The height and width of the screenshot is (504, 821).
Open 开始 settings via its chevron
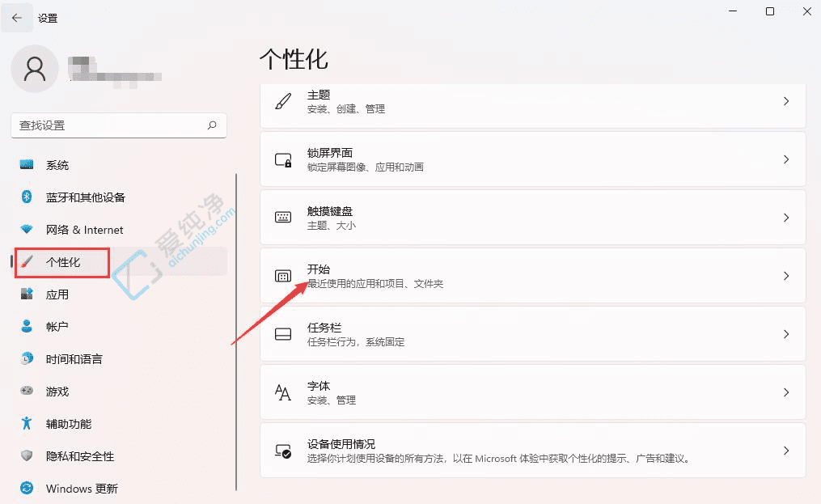(785, 275)
